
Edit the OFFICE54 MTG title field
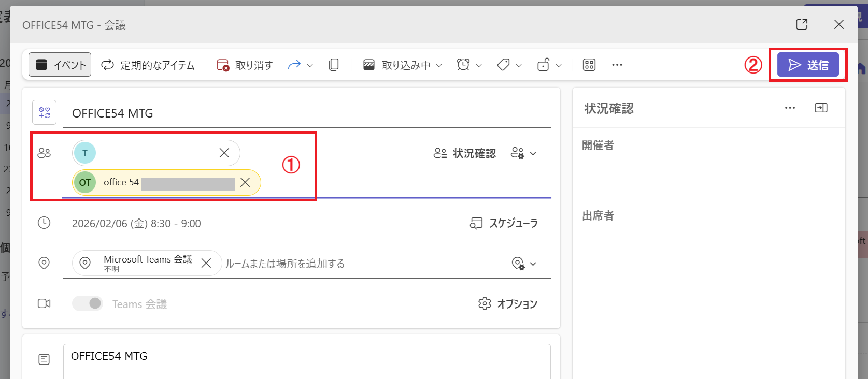click(x=306, y=113)
